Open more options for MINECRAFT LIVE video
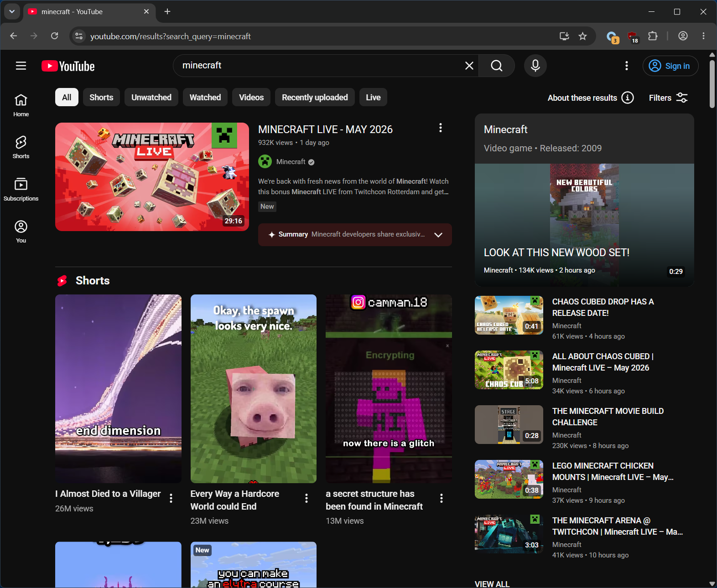717x588 pixels. (440, 128)
